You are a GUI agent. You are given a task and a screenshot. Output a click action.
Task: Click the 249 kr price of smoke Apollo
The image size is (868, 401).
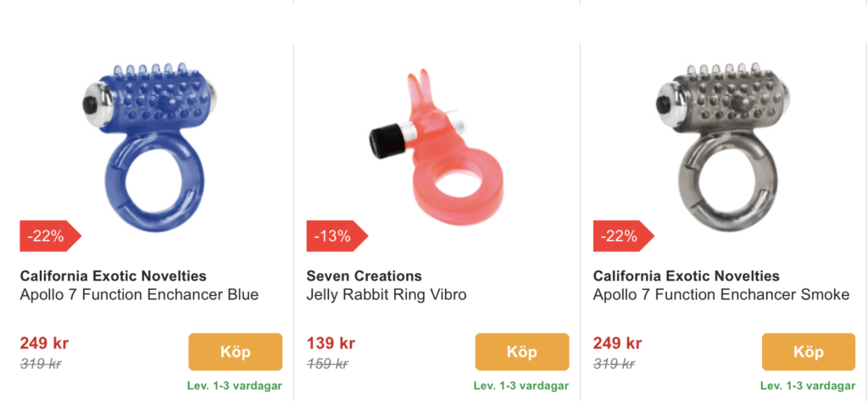coord(618,343)
